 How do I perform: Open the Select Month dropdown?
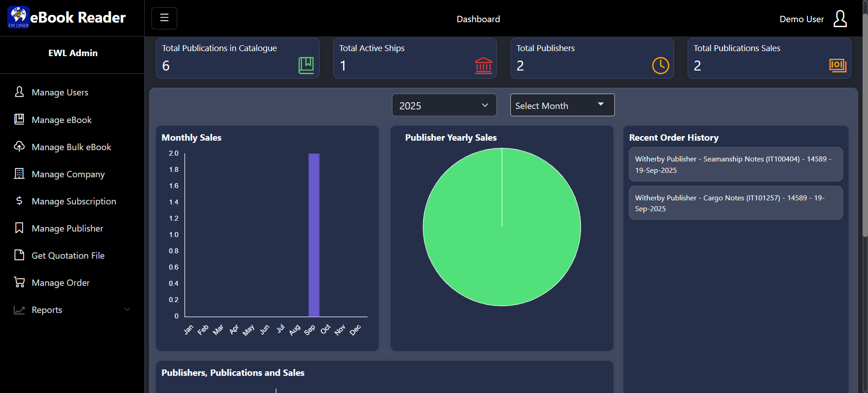[x=562, y=105]
